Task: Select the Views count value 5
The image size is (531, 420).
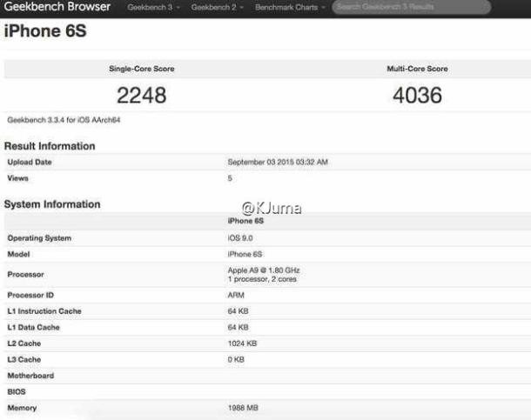Action: [230, 178]
